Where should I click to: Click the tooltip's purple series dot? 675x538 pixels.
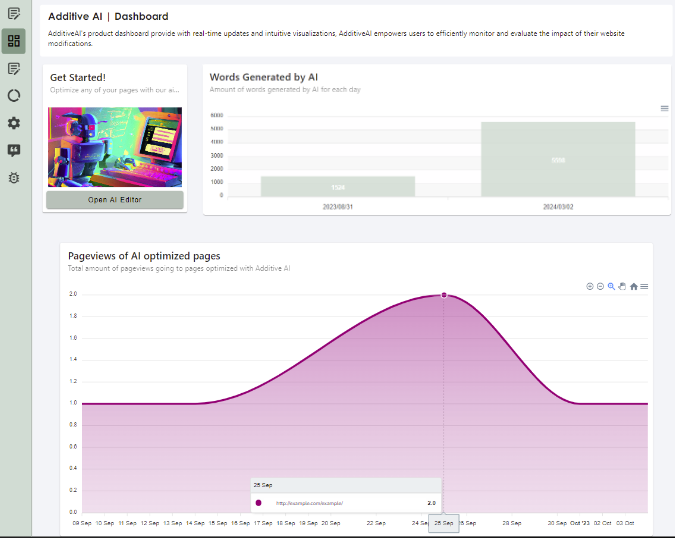pyautogui.click(x=258, y=503)
